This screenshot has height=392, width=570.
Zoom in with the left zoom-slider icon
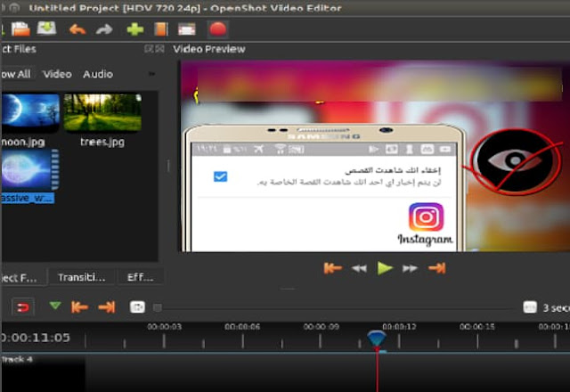click(x=137, y=307)
